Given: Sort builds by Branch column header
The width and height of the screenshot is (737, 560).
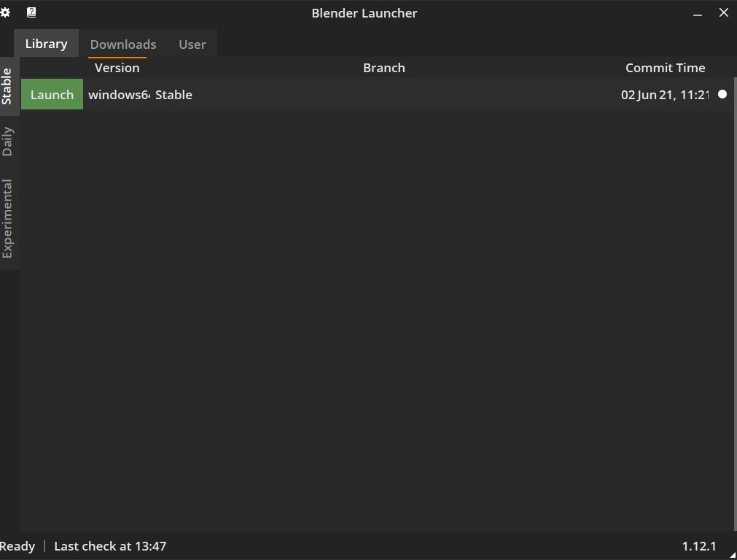Looking at the screenshot, I should coord(384,68).
